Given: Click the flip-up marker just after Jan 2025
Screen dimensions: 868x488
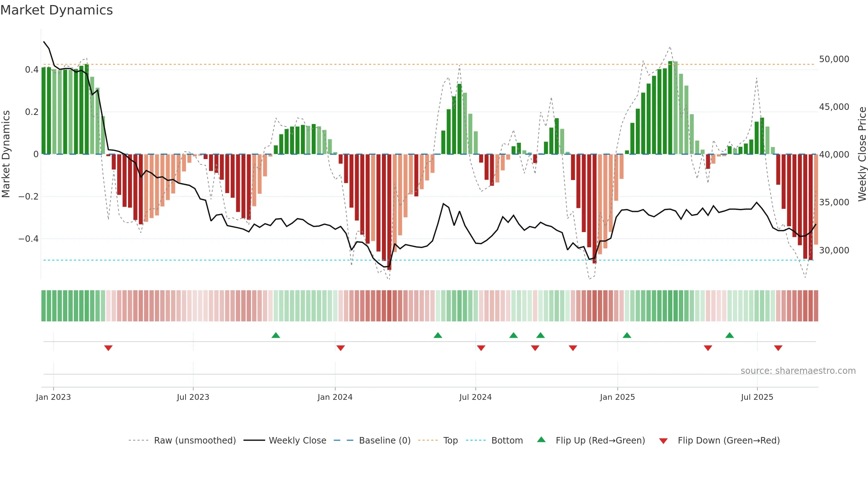Looking at the screenshot, I should 627,335.
